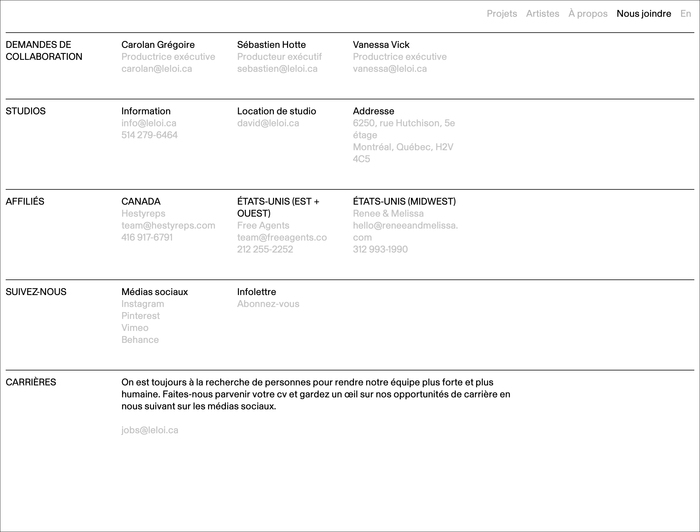The width and height of the screenshot is (700, 532).
Task: Click the SUIVEZ-NOUS section label
Action: [36, 292]
